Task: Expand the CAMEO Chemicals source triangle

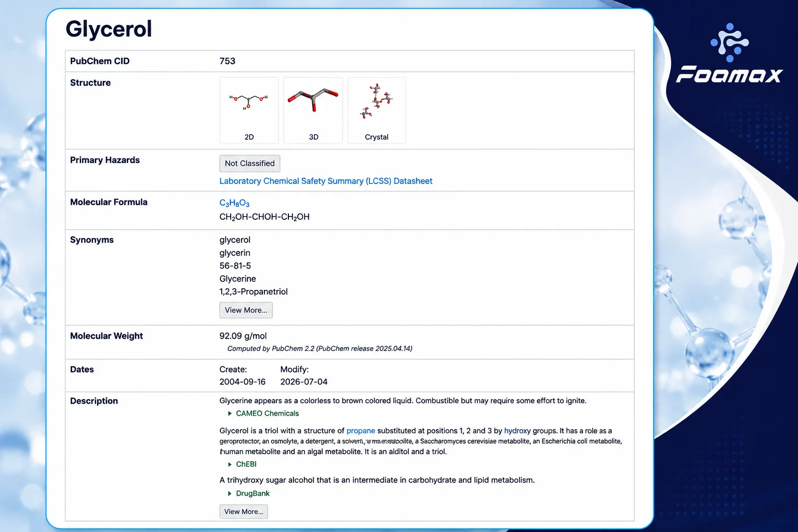Action: coord(230,414)
